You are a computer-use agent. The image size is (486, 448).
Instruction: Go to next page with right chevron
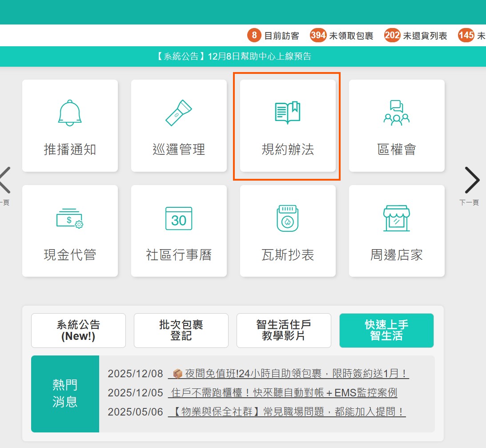(472, 180)
